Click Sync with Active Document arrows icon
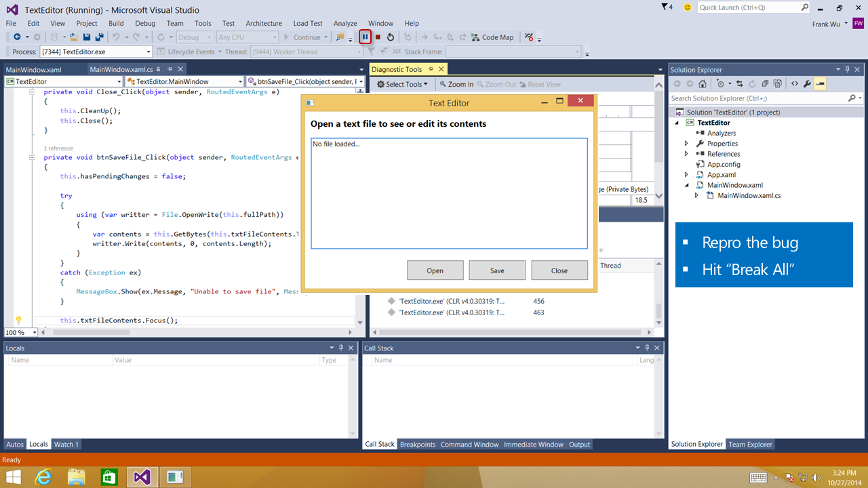This screenshot has height=488, width=868. [x=739, y=84]
